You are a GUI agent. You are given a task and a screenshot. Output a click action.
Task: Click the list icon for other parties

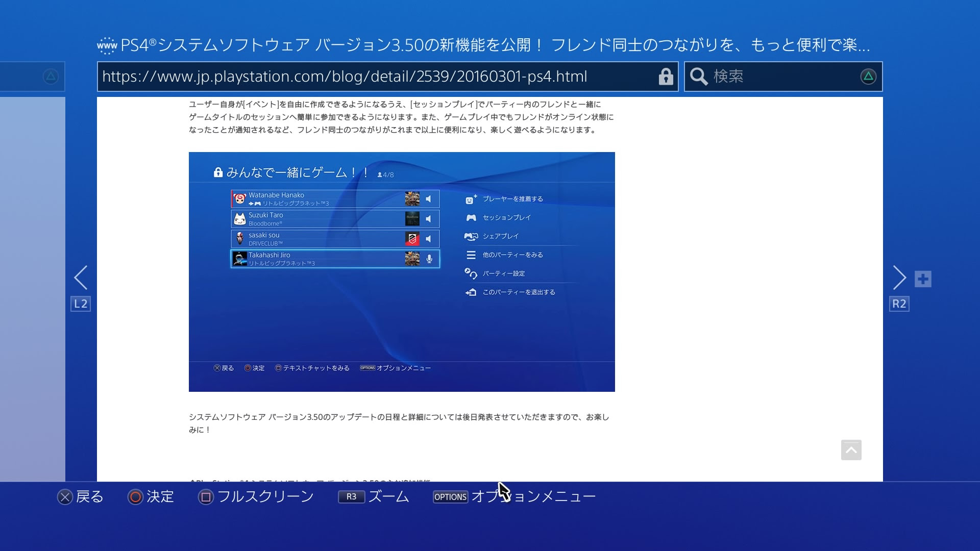click(471, 255)
